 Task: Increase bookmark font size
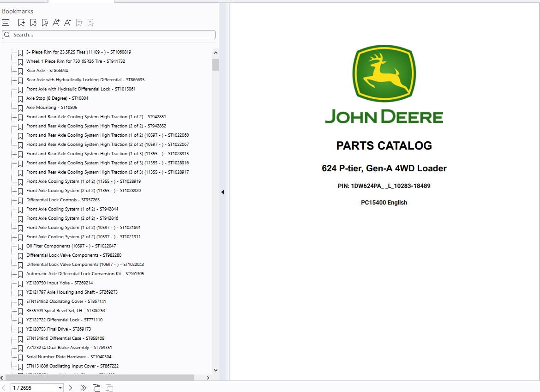[56, 23]
